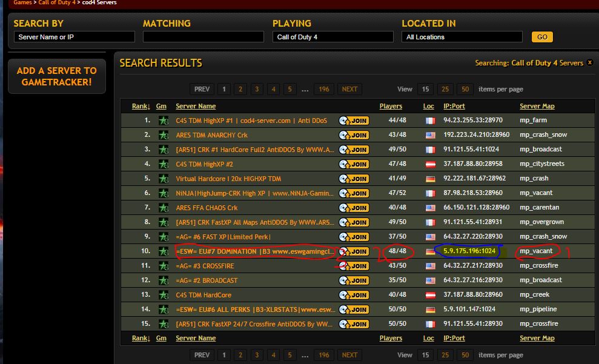Click the Austria flag next to 37.187.88.80:28958
Screen dimensions: 599x364
[430, 164]
